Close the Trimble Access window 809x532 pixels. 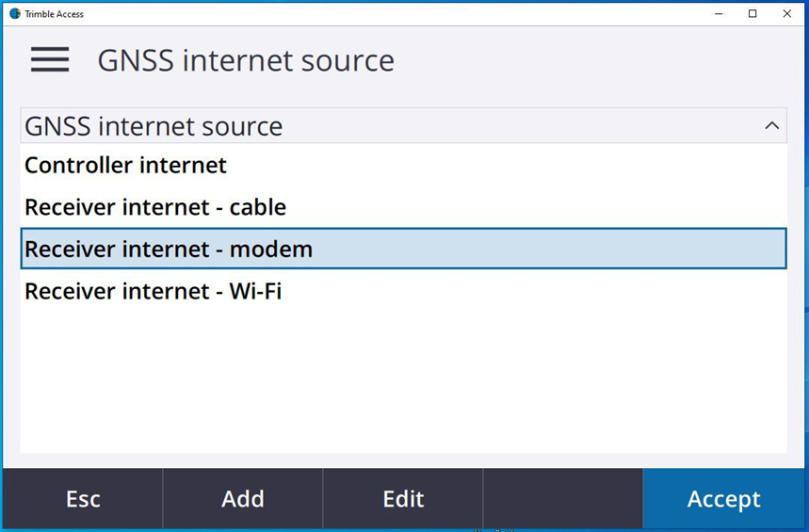pos(787,13)
